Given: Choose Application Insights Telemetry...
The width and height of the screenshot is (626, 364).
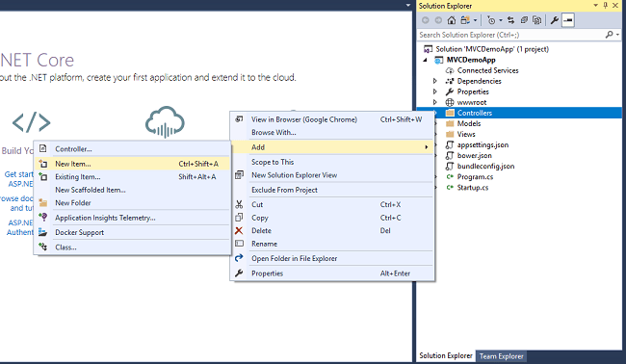Looking at the screenshot, I should click(x=133, y=218).
